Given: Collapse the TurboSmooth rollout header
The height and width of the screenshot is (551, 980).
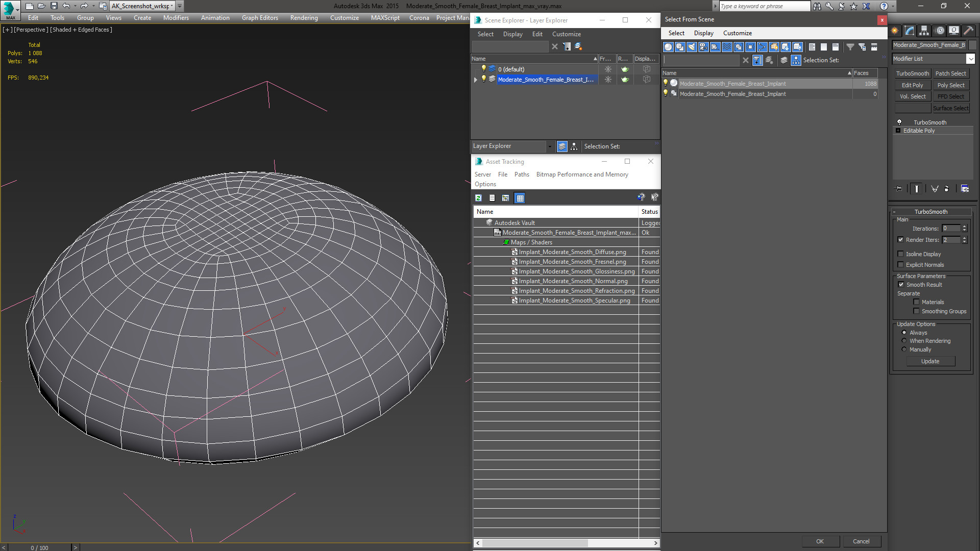Looking at the screenshot, I should 931,212.
